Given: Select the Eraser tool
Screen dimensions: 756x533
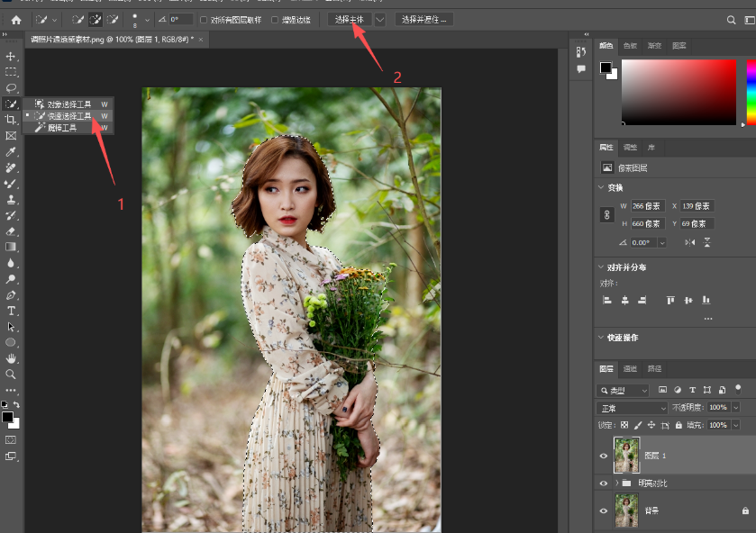Looking at the screenshot, I should [11, 231].
